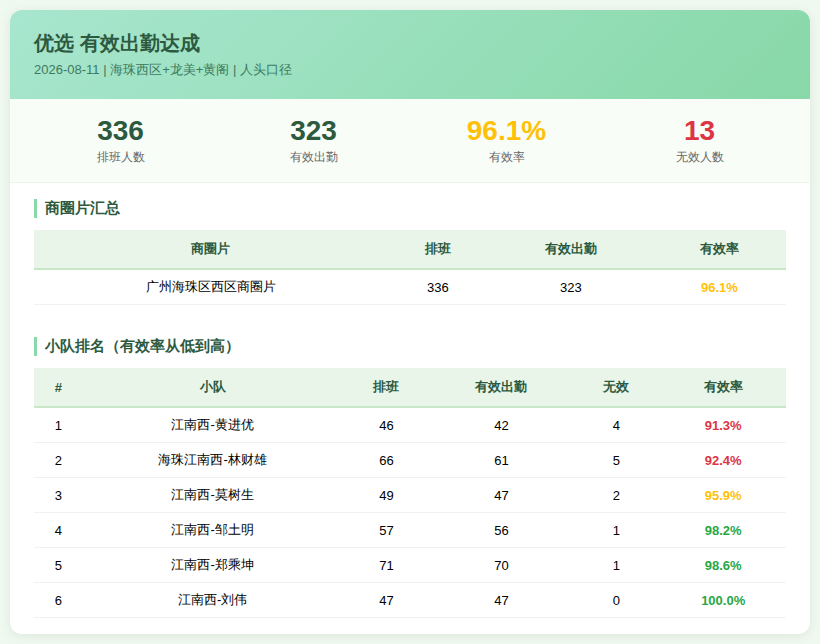
Task: Select the 无效 column header
Action: coord(616,387)
